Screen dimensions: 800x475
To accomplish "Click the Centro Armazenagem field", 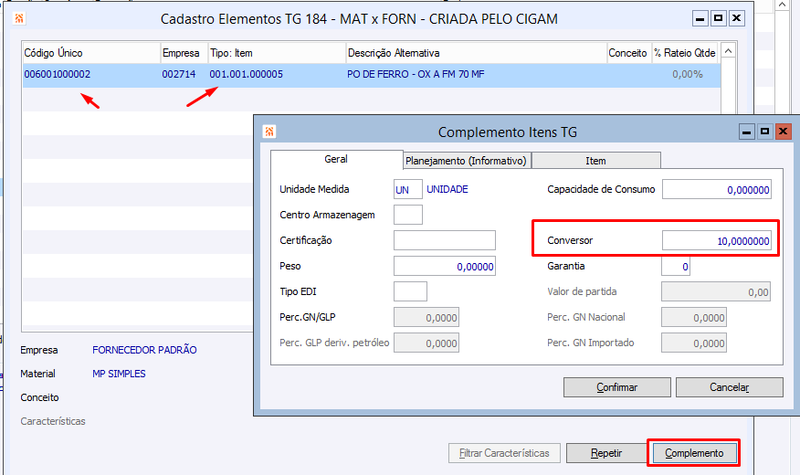I will click(x=408, y=215).
